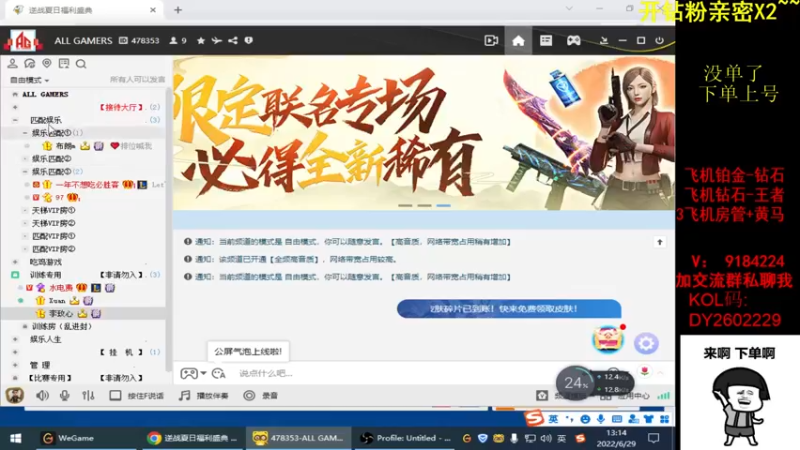800x450 pixels.
Task: Select user 水电费 in channel list
Action: coord(61,288)
